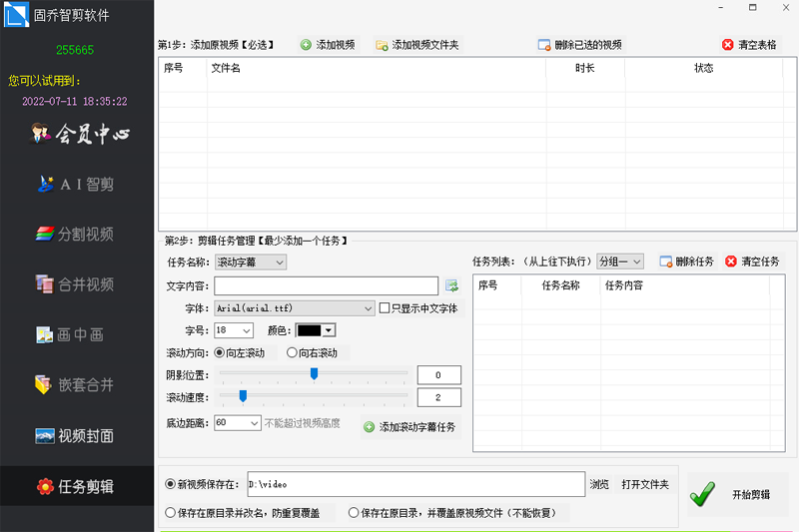Click the 文件名 column header
This screenshot has height=532, width=799.
click(226, 68)
